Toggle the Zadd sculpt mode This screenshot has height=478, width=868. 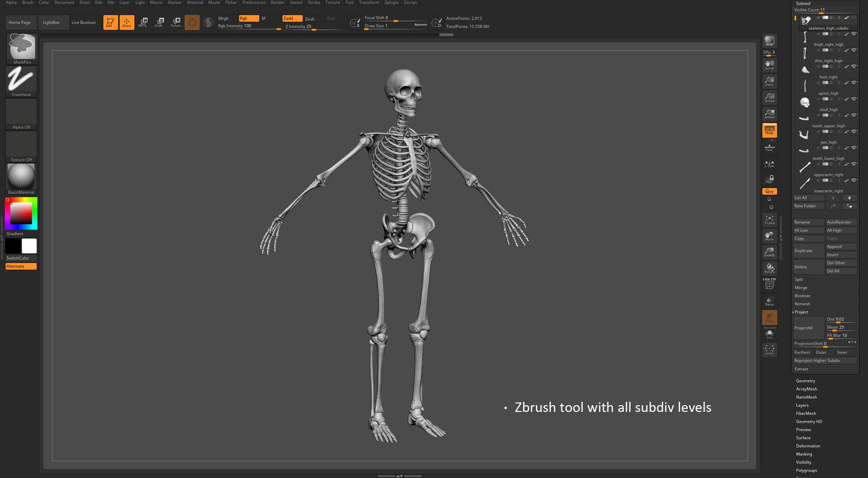coord(292,19)
